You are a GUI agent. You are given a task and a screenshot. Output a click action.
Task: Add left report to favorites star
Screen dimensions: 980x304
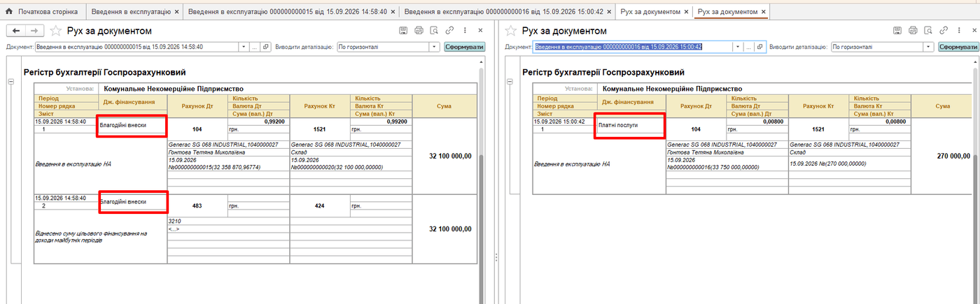click(x=56, y=31)
